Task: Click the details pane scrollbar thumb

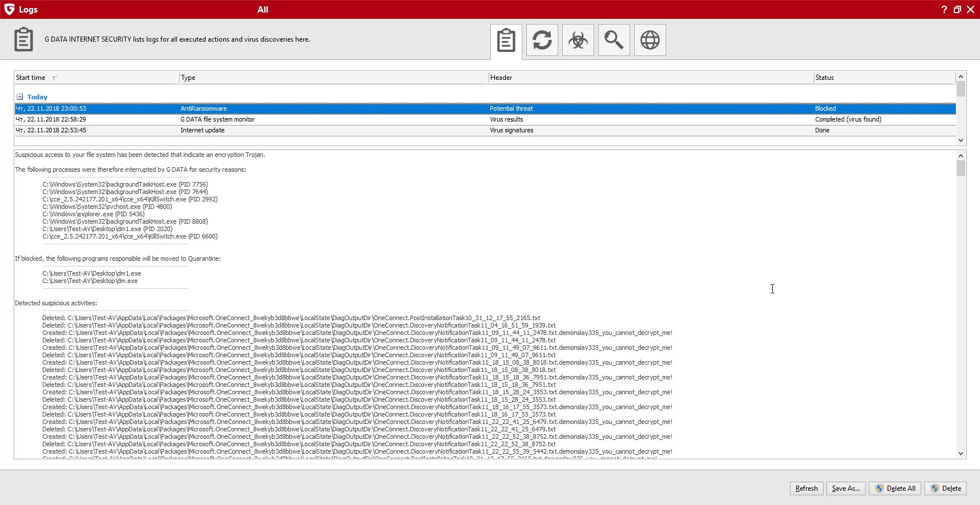Action: pyautogui.click(x=961, y=168)
